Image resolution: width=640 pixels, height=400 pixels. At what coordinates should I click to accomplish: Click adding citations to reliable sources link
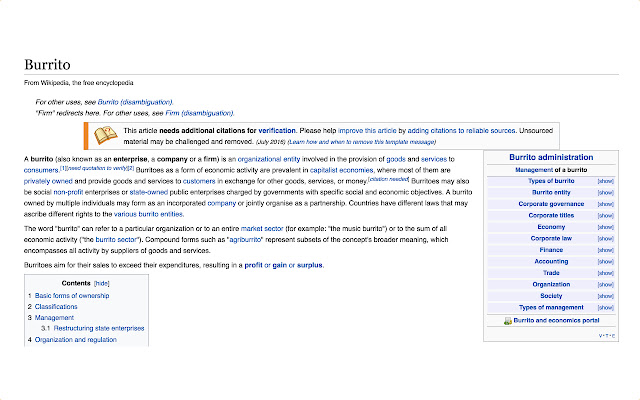pyautogui.click(x=461, y=131)
